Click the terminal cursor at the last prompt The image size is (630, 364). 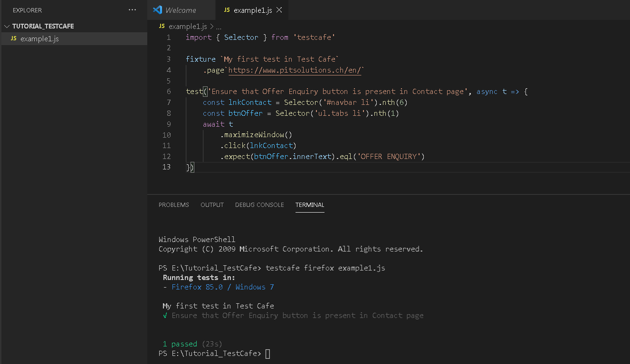267,354
